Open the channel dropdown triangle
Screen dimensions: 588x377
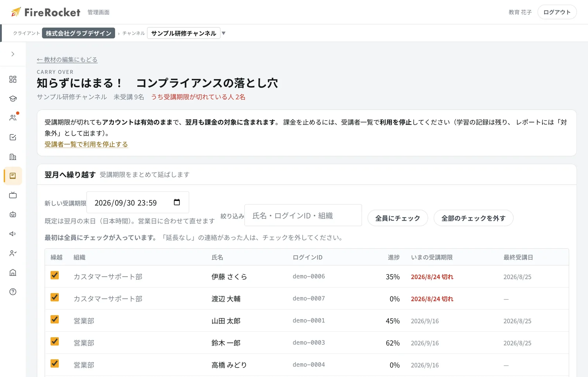pyautogui.click(x=223, y=33)
